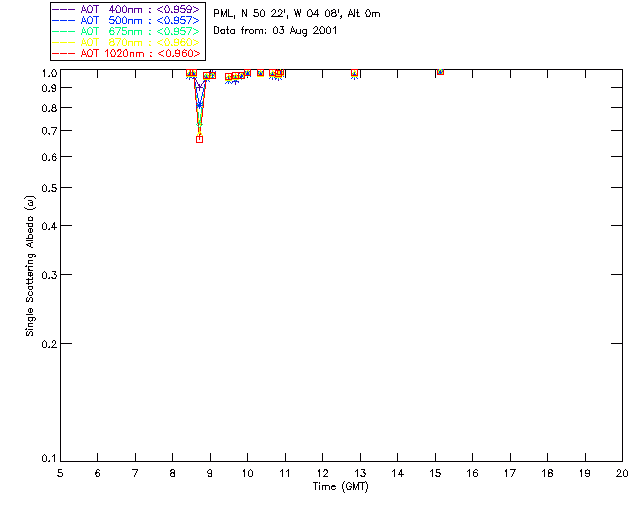Click the x-axis tick label 7
Viewport: 640px width, 512px height.
[x=135, y=473]
